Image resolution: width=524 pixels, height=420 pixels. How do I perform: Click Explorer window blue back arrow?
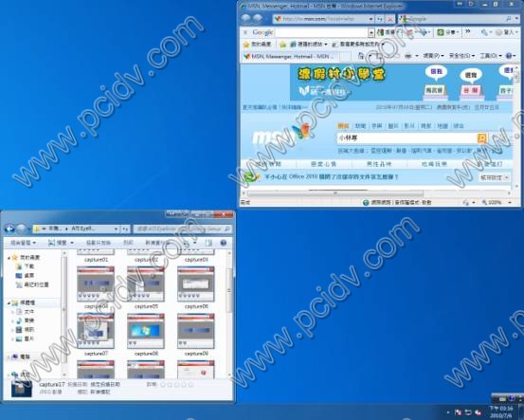click(x=9, y=228)
